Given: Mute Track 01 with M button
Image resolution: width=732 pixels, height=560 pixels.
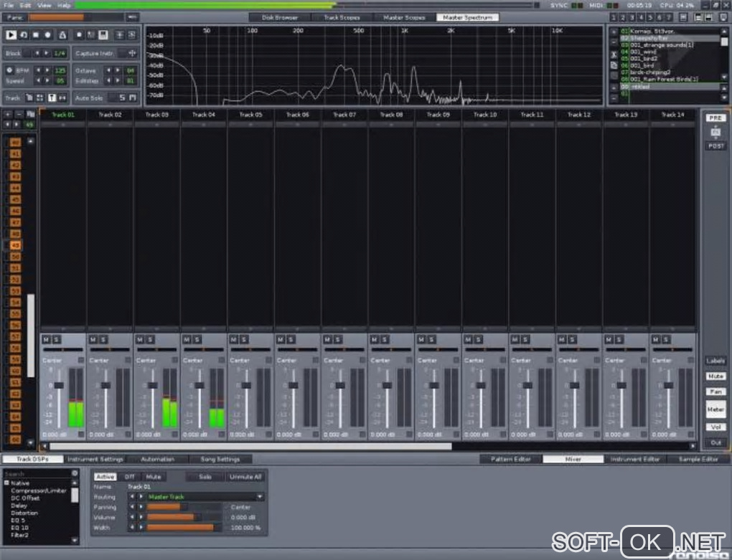Looking at the screenshot, I should click(x=46, y=339).
